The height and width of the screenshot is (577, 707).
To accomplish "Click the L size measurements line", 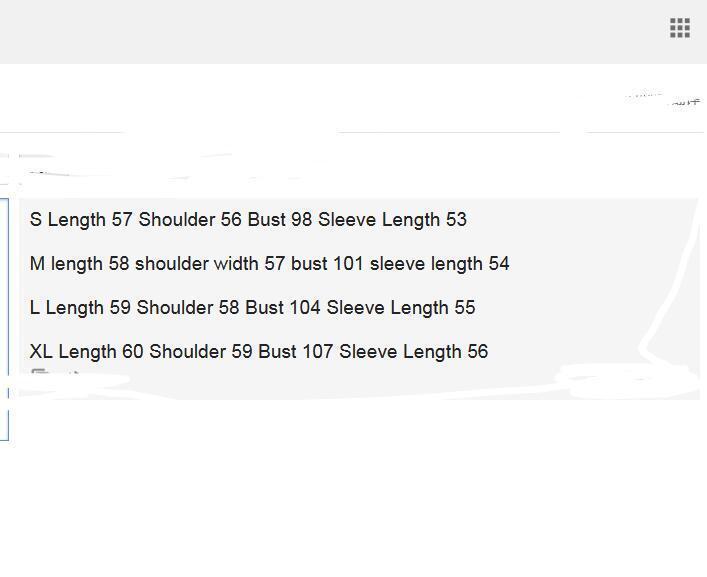I will (x=252, y=308).
